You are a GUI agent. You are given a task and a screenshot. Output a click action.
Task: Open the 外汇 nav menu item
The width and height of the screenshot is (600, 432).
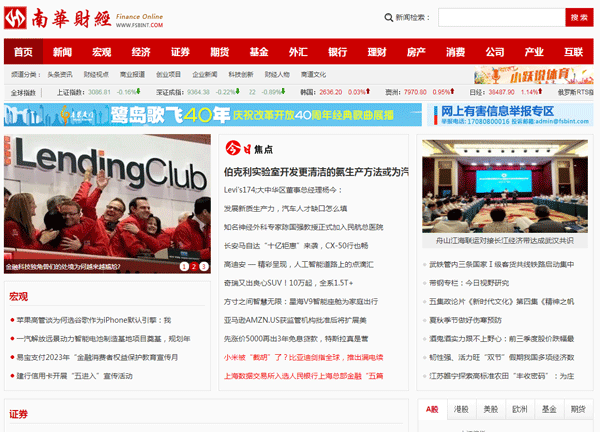(298, 52)
